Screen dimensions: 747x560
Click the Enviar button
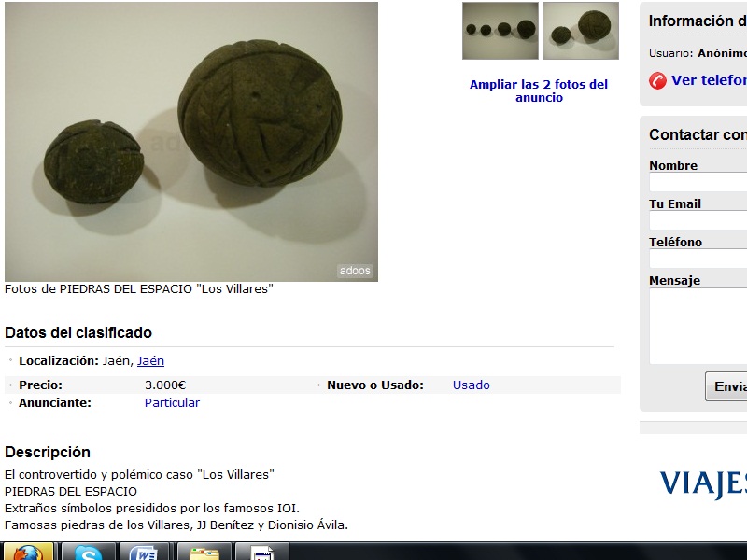tap(726, 386)
